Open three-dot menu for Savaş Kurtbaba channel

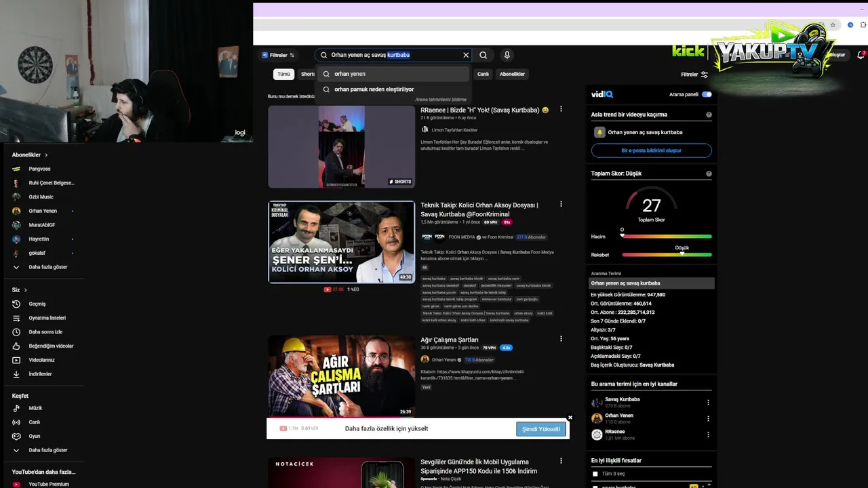pyautogui.click(x=708, y=402)
